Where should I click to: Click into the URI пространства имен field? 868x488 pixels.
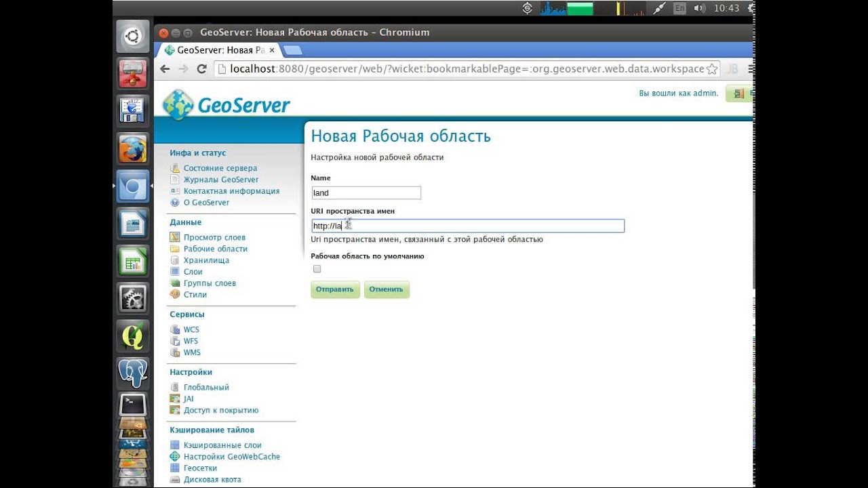click(x=468, y=226)
